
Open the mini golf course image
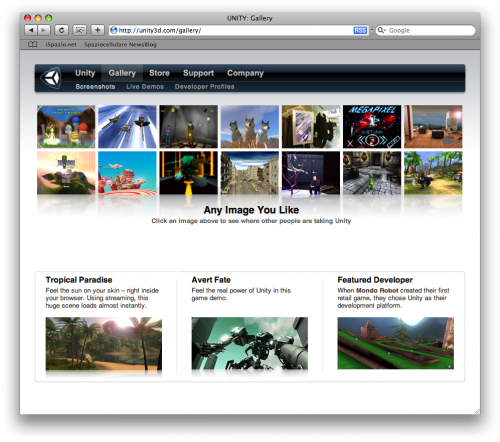coord(396,343)
